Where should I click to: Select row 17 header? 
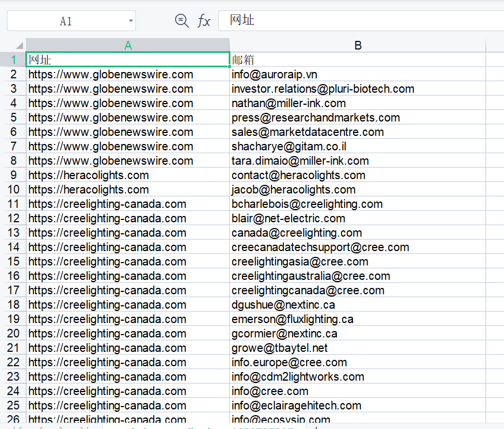(x=13, y=290)
